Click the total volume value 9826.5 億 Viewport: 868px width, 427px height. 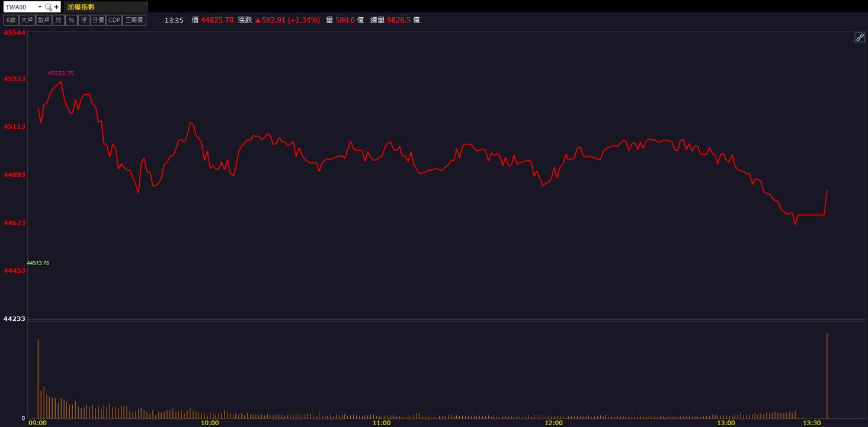click(403, 20)
